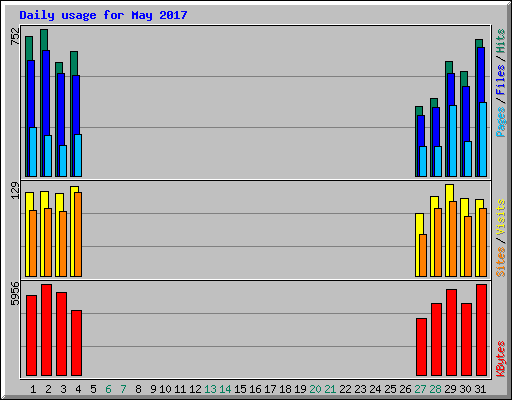The height and width of the screenshot is (400, 512).
Task: Click the orange sites bar for day 2
Action: tap(48, 242)
